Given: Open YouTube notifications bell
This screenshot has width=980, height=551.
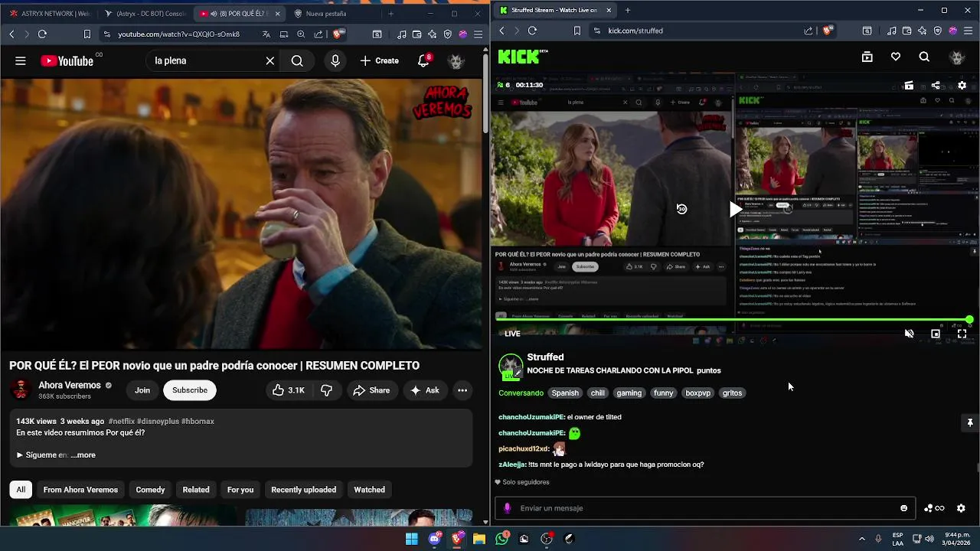Looking at the screenshot, I should point(423,60).
